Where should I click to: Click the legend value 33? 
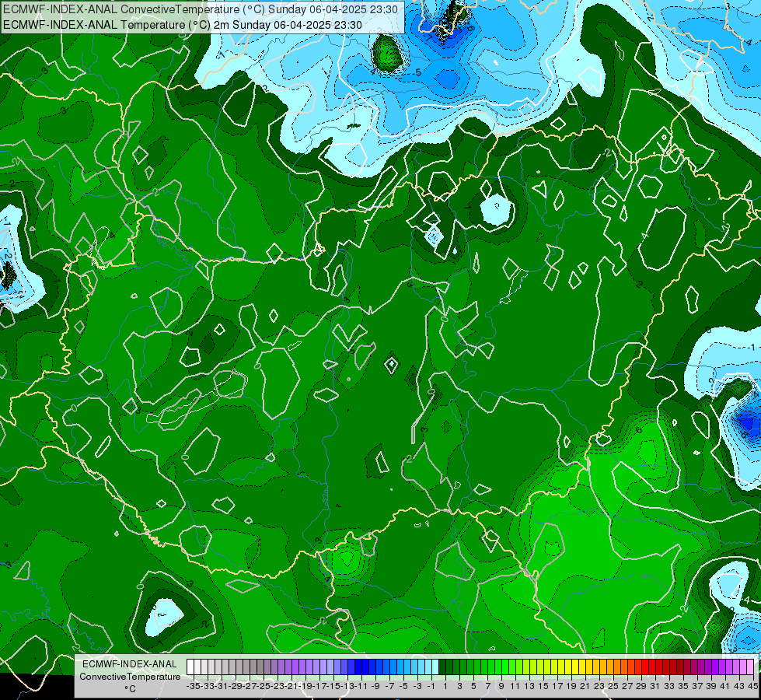pyautogui.click(x=668, y=686)
